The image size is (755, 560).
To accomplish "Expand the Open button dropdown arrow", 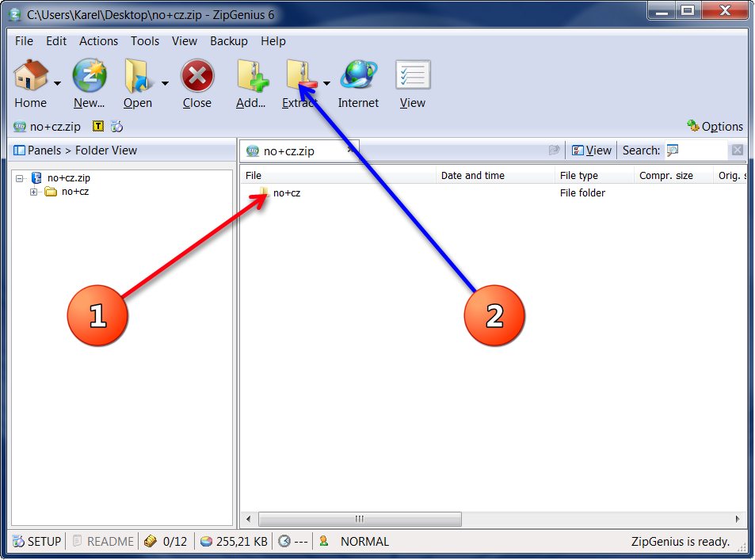I will pos(165,84).
